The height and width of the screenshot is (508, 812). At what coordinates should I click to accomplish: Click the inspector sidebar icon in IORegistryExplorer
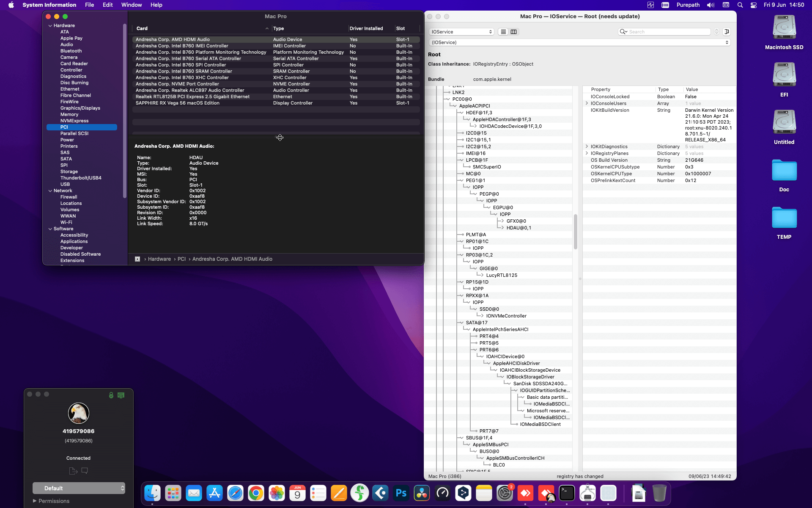click(x=727, y=32)
